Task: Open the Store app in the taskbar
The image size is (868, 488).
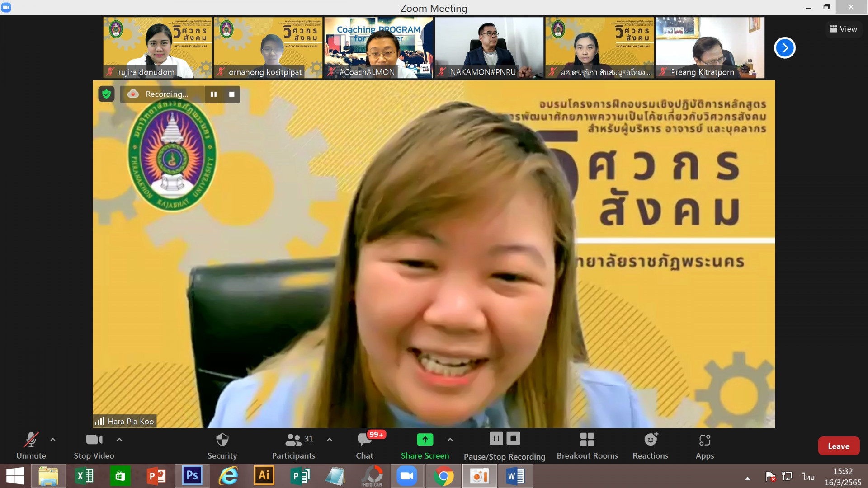Action: [120, 476]
